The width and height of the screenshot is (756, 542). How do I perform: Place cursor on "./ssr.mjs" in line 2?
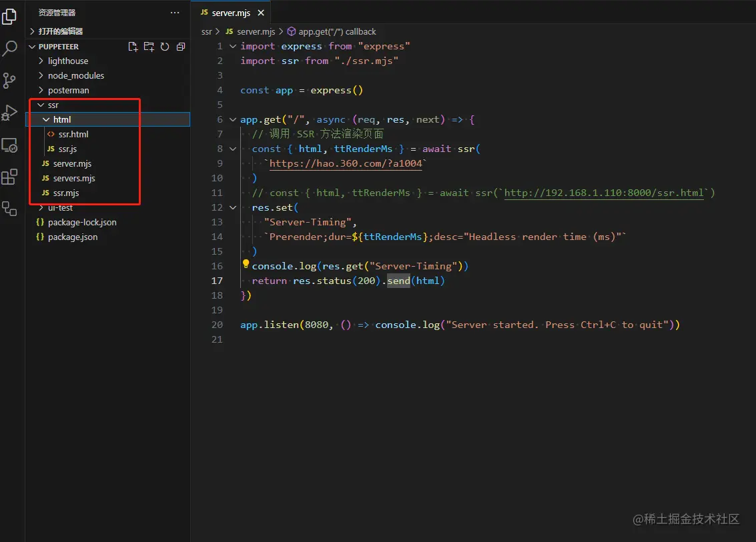(x=366, y=61)
